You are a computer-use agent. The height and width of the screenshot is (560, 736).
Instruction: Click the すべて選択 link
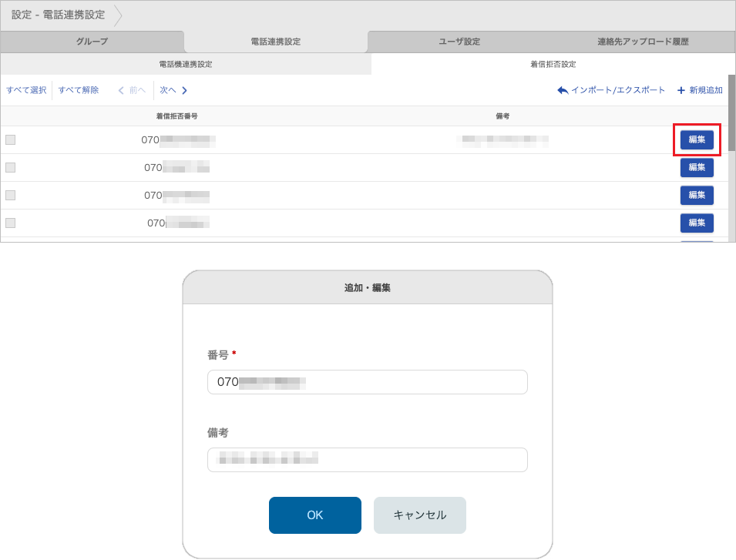coord(26,90)
